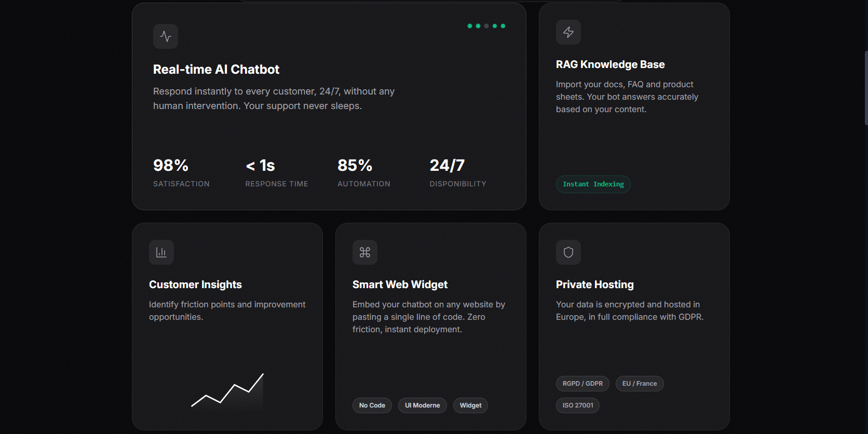Click the Instant Indexing badge

(x=593, y=184)
